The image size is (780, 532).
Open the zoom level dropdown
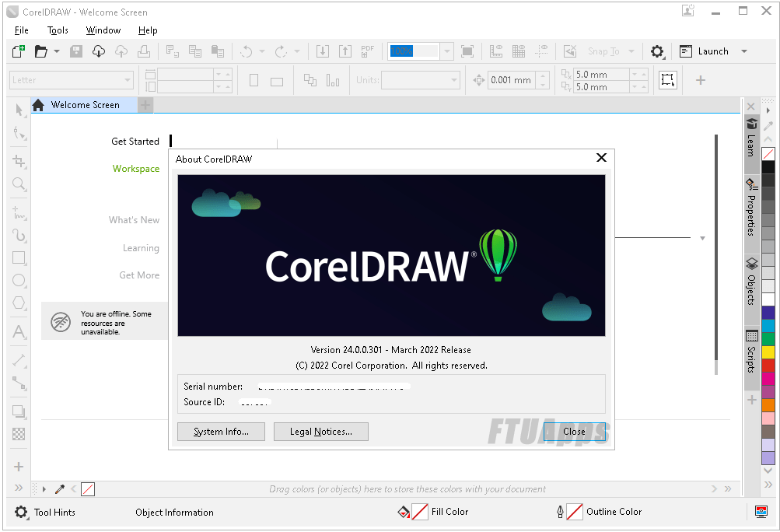[x=446, y=51]
